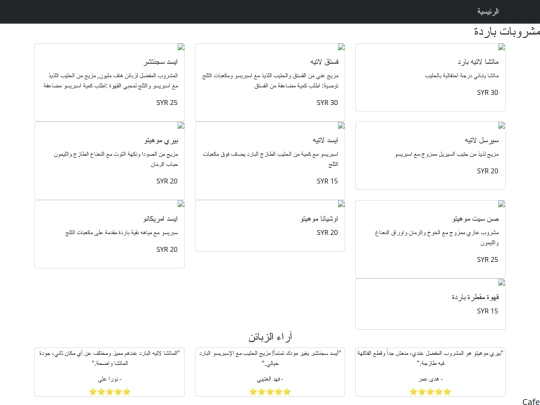Click broken image icon on سيرسل لاتيه card
The width and height of the screenshot is (540, 405).
click(x=501, y=126)
